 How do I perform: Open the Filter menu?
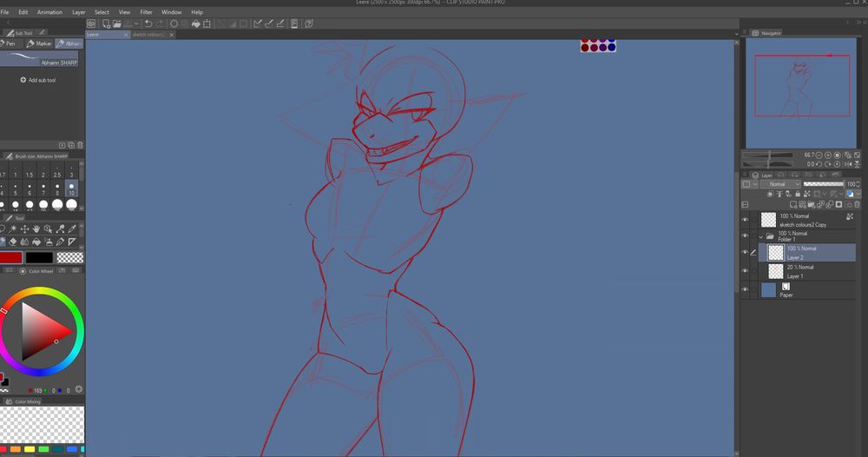point(147,12)
